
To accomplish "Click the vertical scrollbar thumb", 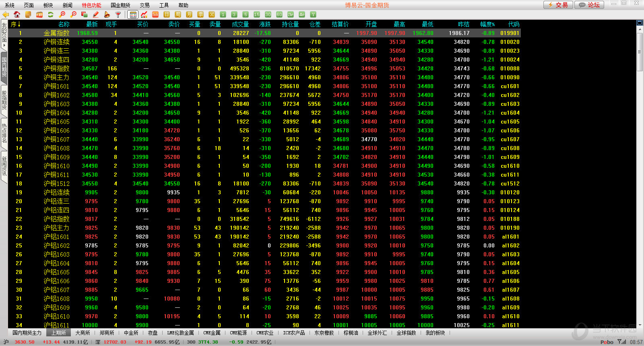I will pyautogui.click(x=640, y=52).
